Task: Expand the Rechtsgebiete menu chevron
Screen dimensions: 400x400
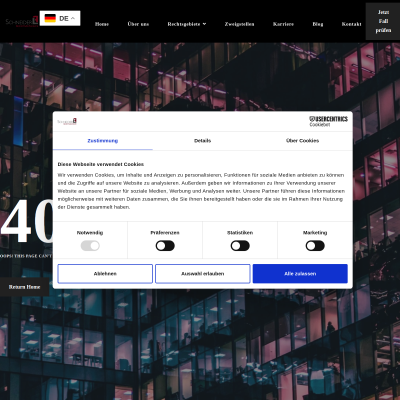Action: (x=205, y=24)
